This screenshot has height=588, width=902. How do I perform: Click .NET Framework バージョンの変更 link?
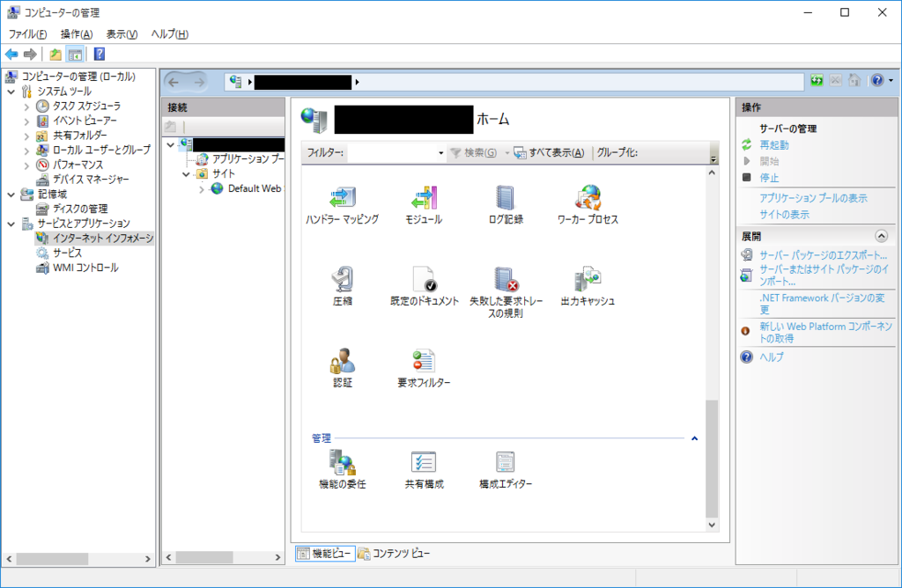pos(823,304)
